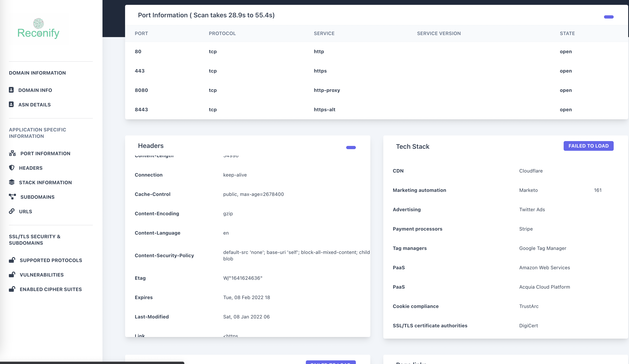Click Marketo in Tech Stack
This screenshot has width=629, height=364.
point(529,190)
